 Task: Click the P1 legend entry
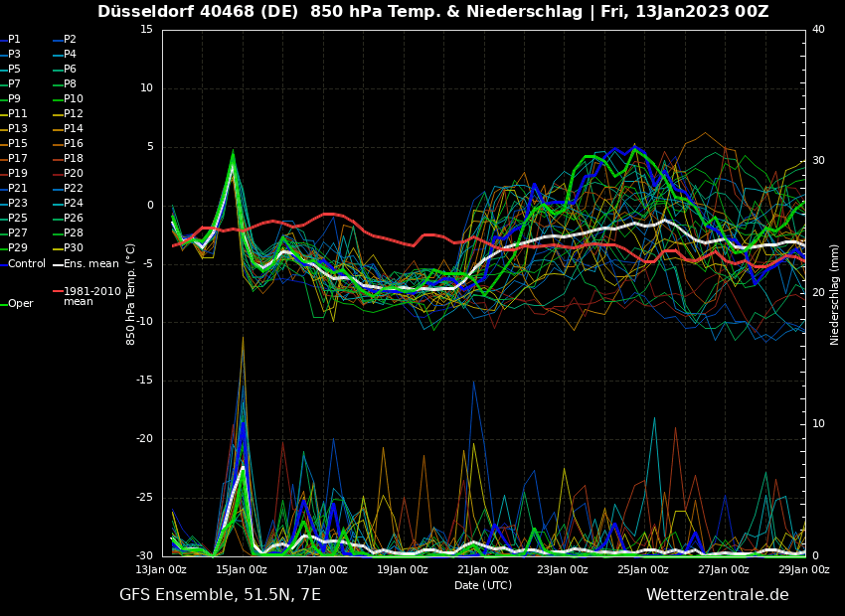click(14, 40)
